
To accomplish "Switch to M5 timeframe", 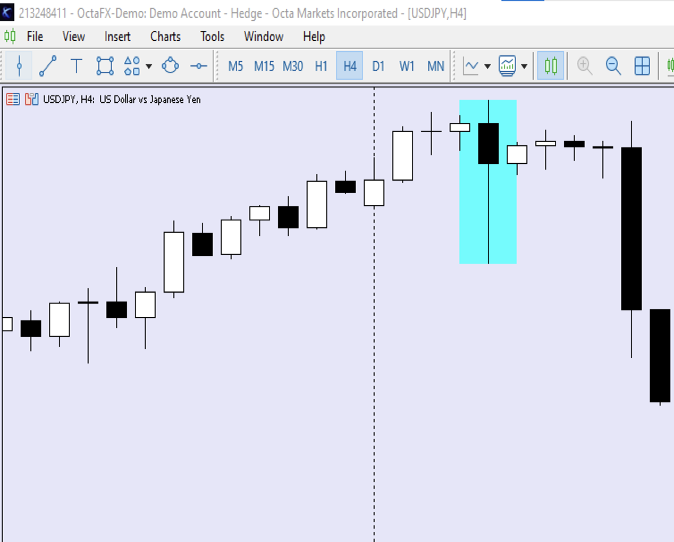I will (x=236, y=66).
